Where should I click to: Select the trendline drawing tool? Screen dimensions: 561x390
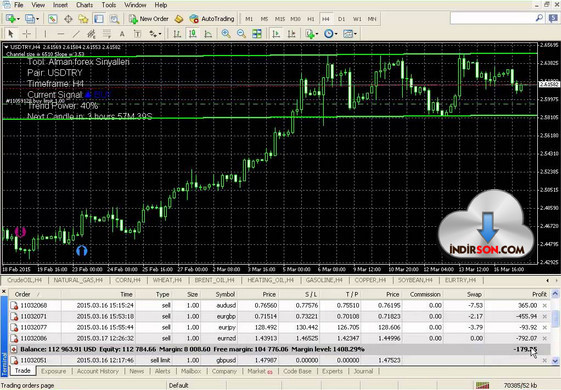click(x=76, y=34)
